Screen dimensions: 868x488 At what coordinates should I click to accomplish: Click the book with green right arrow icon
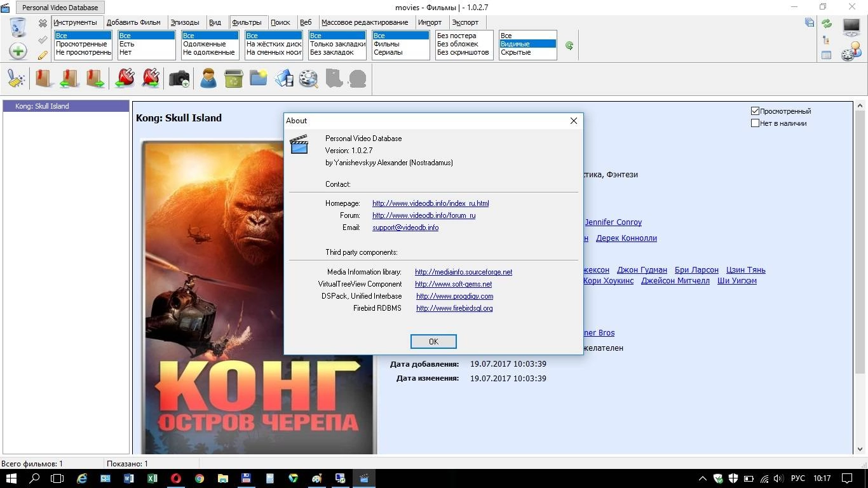point(96,79)
